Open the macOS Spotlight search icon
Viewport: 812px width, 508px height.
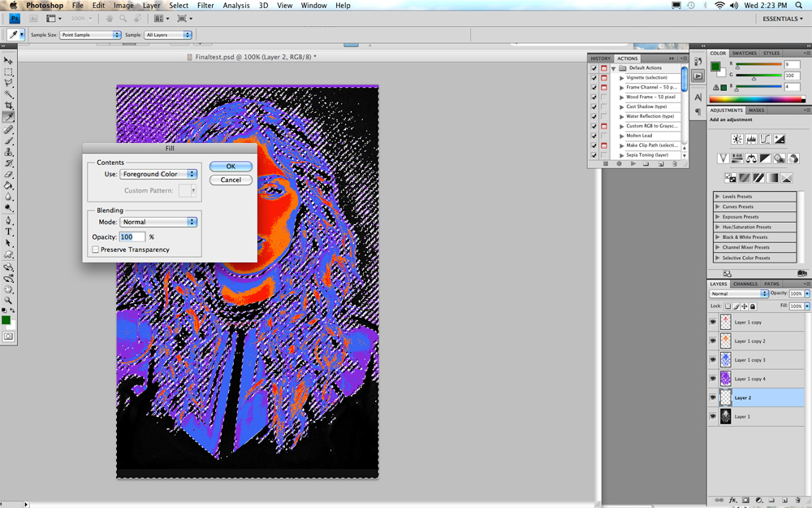point(799,5)
